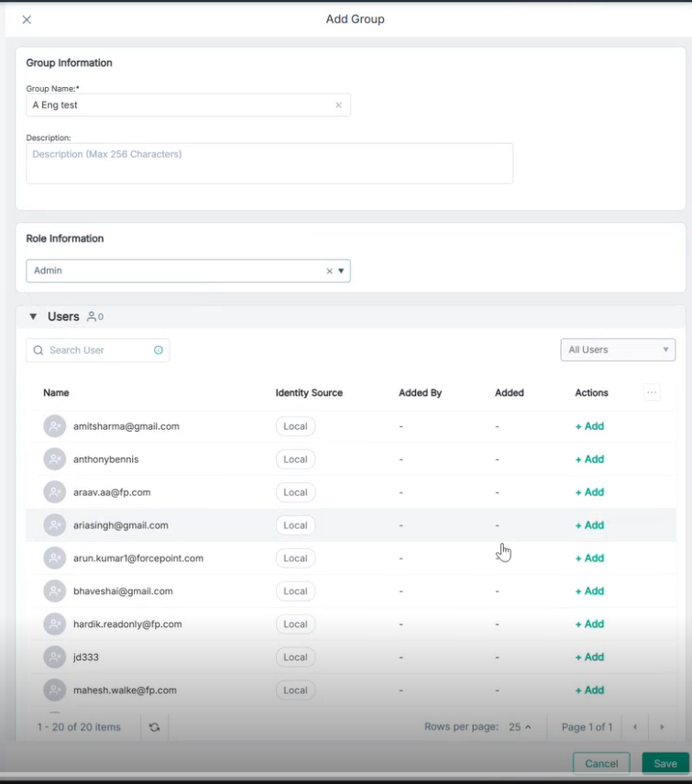Close the Add Group dialog with X

pyautogui.click(x=27, y=19)
